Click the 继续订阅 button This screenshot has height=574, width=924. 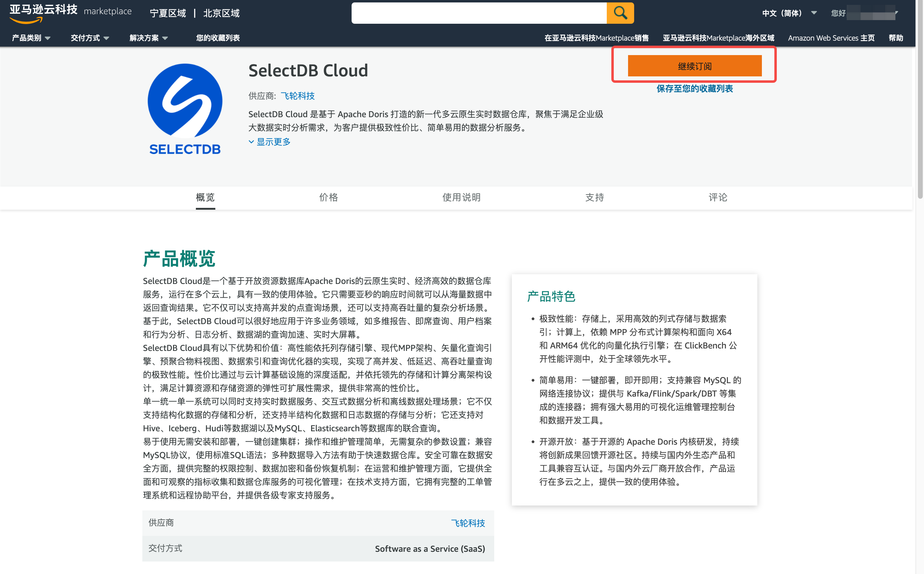(x=694, y=66)
